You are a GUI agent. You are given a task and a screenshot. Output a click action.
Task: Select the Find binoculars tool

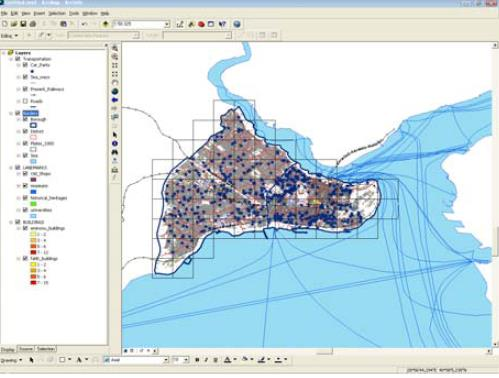pyautogui.click(x=115, y=152)
